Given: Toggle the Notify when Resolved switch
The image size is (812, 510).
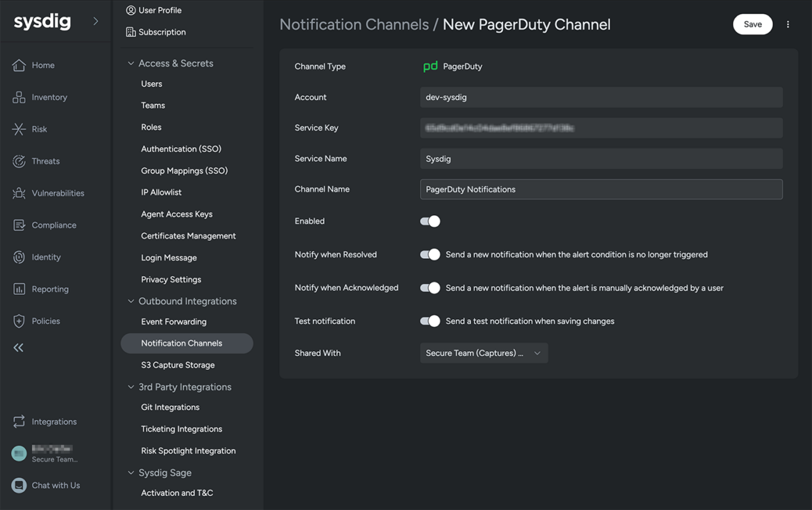Looking at the screenshot, I should (x=430, y=254).
